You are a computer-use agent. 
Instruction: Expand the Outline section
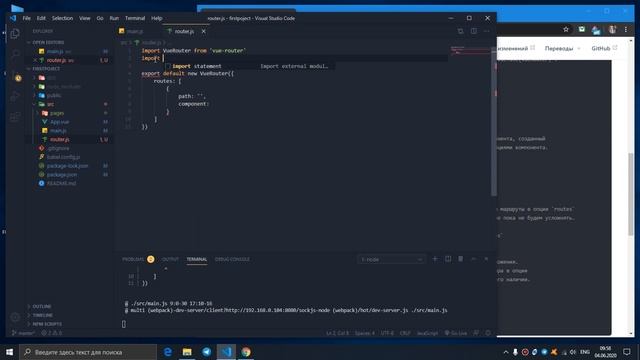coord(42,306)
